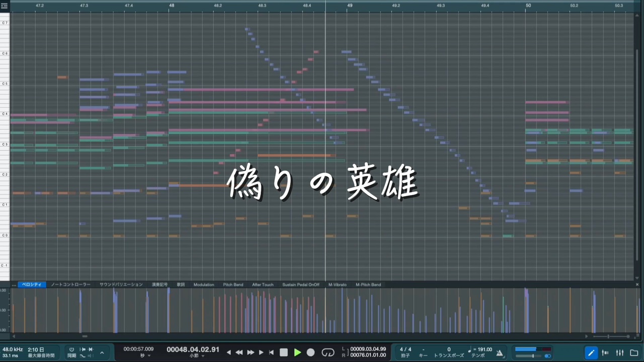Viewport: 644px width, 362px height.
Task: Select the pencil editor tab icon
Action: (591, 352)
